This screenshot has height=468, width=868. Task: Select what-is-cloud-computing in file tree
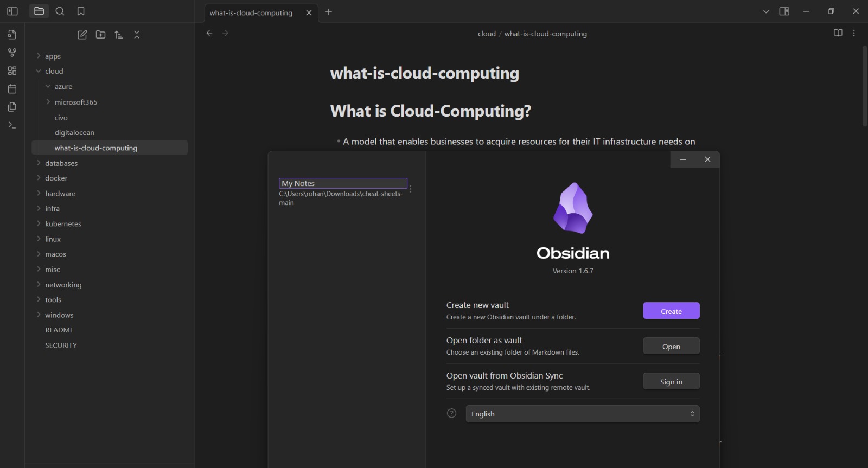110,148
